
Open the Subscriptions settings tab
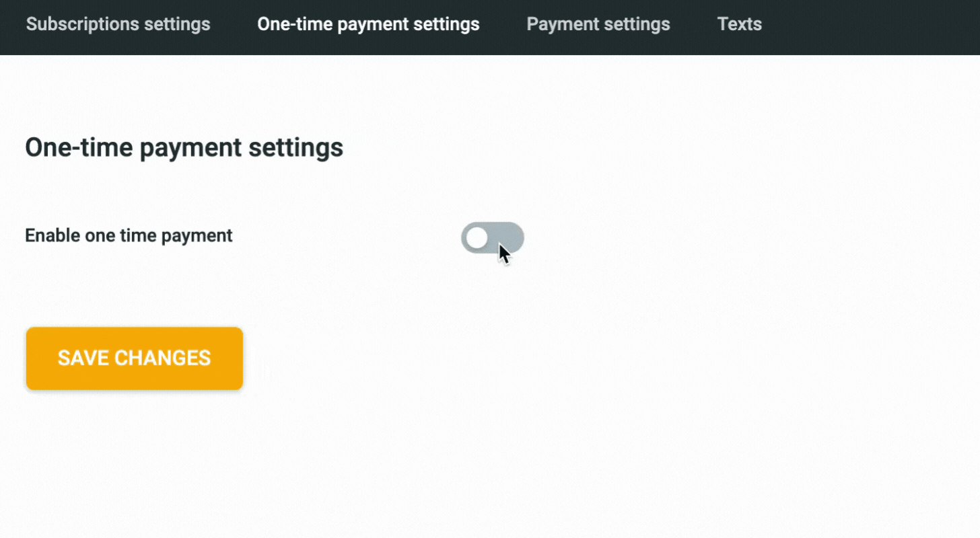pos(118,24)
